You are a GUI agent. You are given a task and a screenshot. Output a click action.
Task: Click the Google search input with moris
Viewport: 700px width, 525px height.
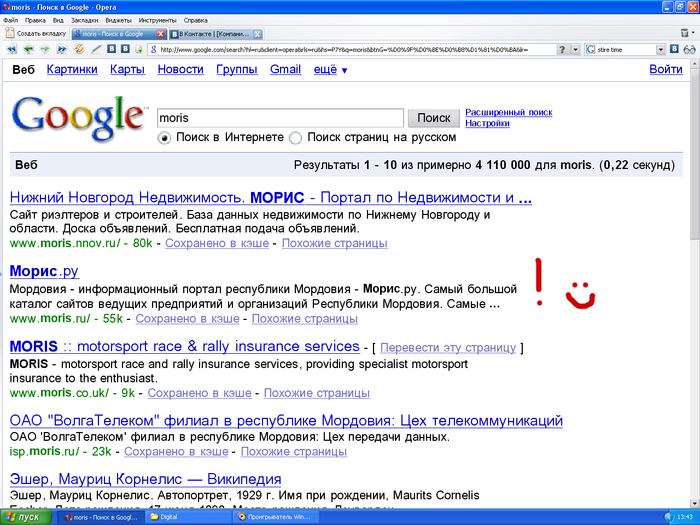280,118
